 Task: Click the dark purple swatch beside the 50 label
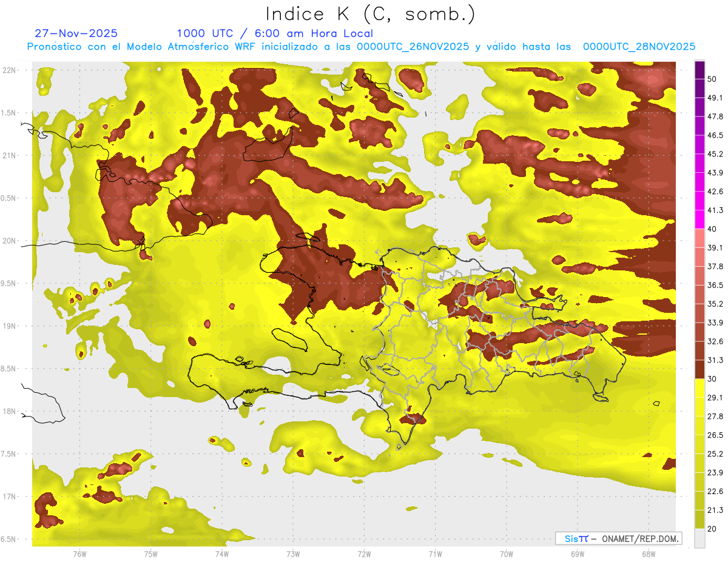point(699,70)
